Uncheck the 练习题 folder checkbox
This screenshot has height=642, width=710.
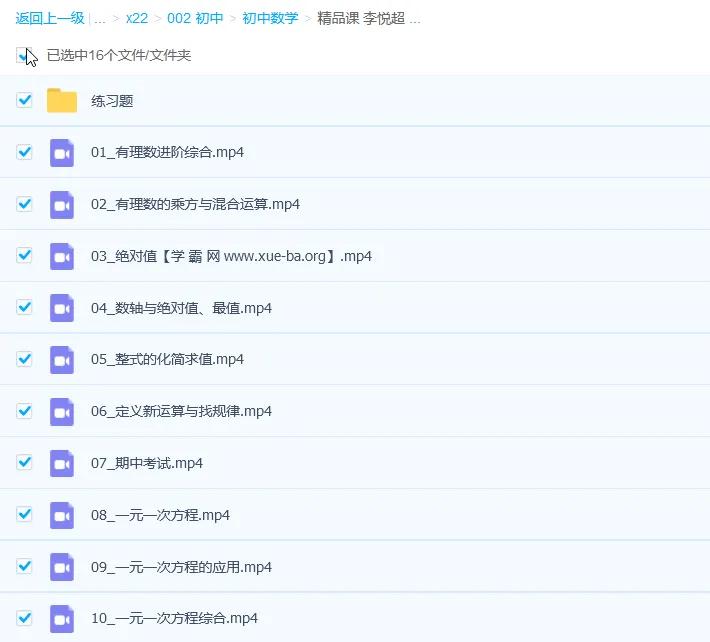click(x=25, y=100)
